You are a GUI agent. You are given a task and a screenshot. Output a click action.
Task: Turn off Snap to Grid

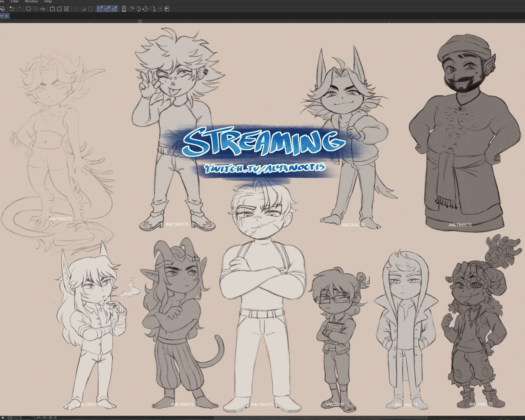[115, 9]
